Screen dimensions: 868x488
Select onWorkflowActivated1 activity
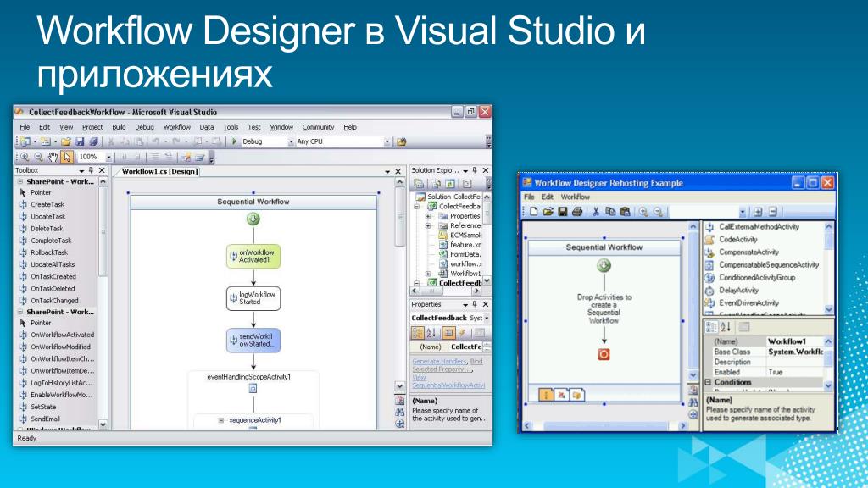click(253, 257)
